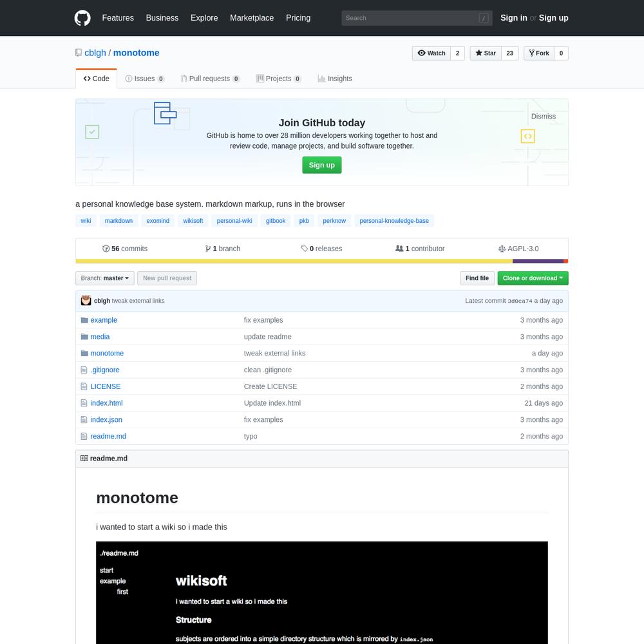Image resolution: width=644 pixels, height=644 pixels.
Task: Click the slash shortcut icon in search
Action: tap(484, 18)
